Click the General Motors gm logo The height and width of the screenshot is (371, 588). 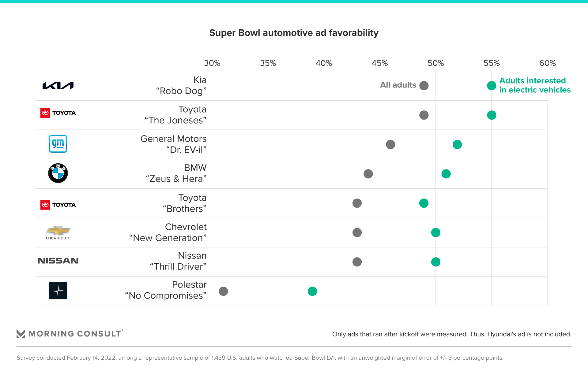pyautogui.click(x=58, y=144)
